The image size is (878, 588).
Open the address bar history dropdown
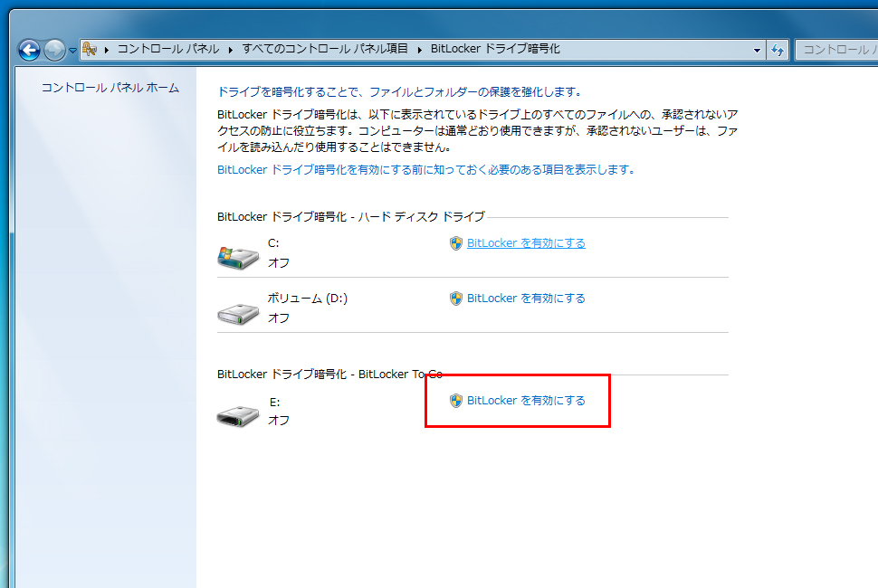click(757, 50)
